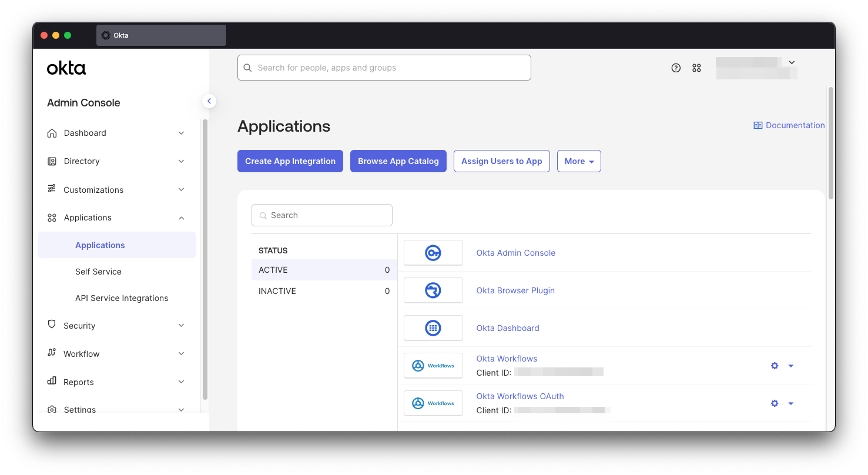
Task: Open the gear icon next to Okta Workflows
Action: (x=775, y=366)
